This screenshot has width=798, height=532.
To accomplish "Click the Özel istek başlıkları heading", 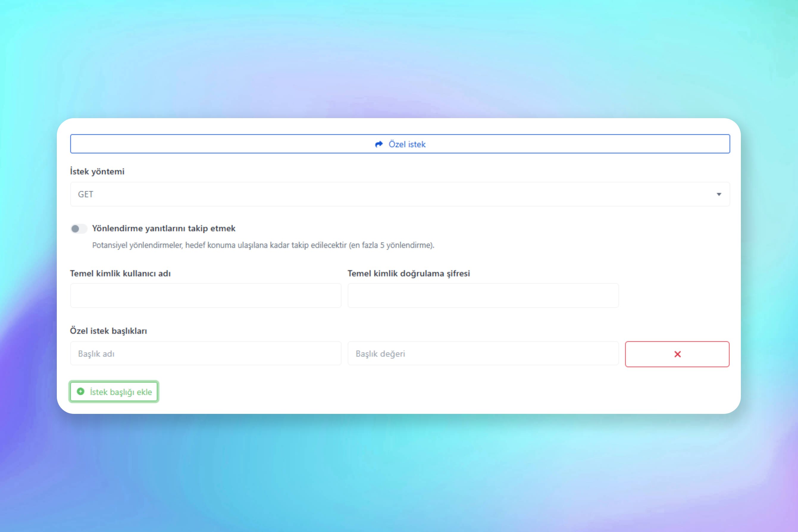I will [108, 331].
